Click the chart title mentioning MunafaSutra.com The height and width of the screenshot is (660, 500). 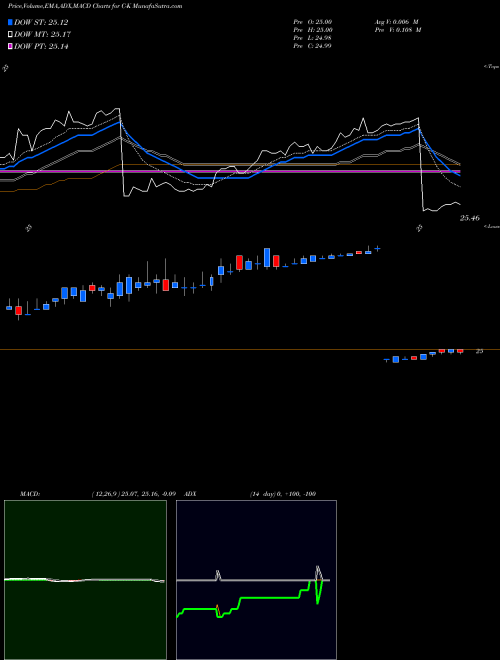point(95,6)
